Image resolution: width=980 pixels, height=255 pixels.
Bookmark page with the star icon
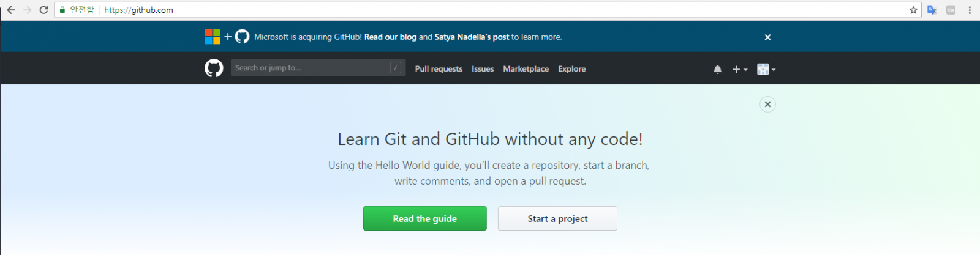click(x=913, y=10)
